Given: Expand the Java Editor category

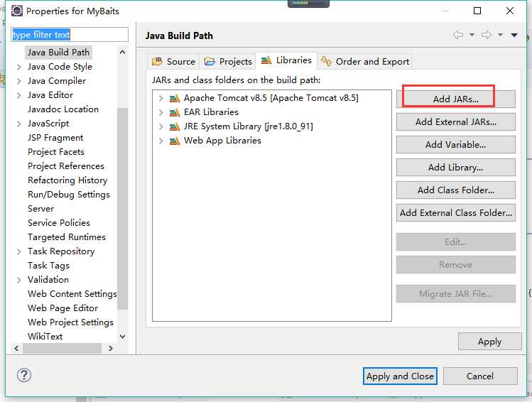Looking at the screenshot, I should tap(19, 96).
